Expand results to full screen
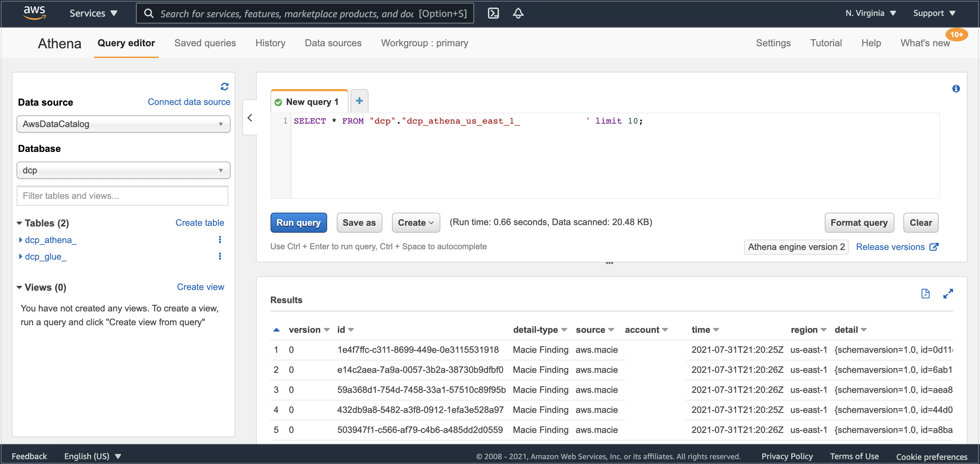 (948, 293)
